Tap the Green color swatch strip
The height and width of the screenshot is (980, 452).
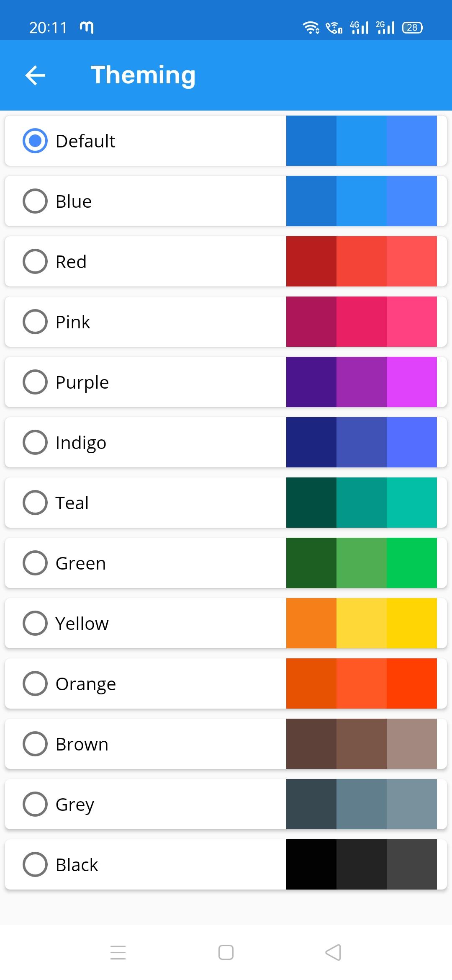(362, 563)
